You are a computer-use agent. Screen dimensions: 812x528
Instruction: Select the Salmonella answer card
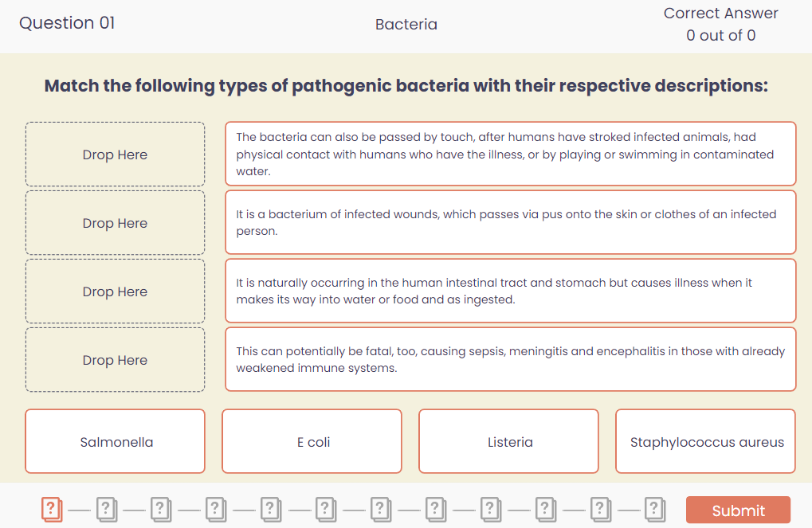pos(116,442)
